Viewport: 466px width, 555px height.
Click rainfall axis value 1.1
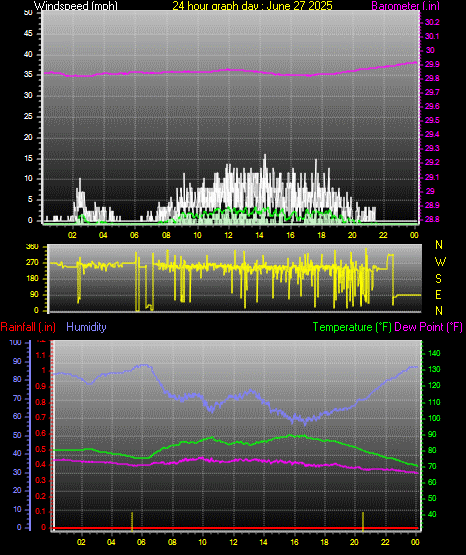[x=41, y=355]
